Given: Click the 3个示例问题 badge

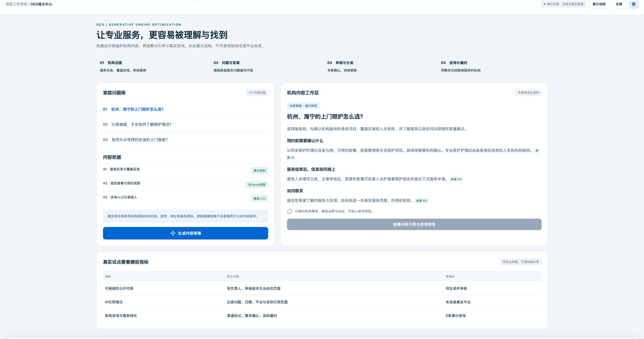Looking at the screenshot, I should coord(257,92).
